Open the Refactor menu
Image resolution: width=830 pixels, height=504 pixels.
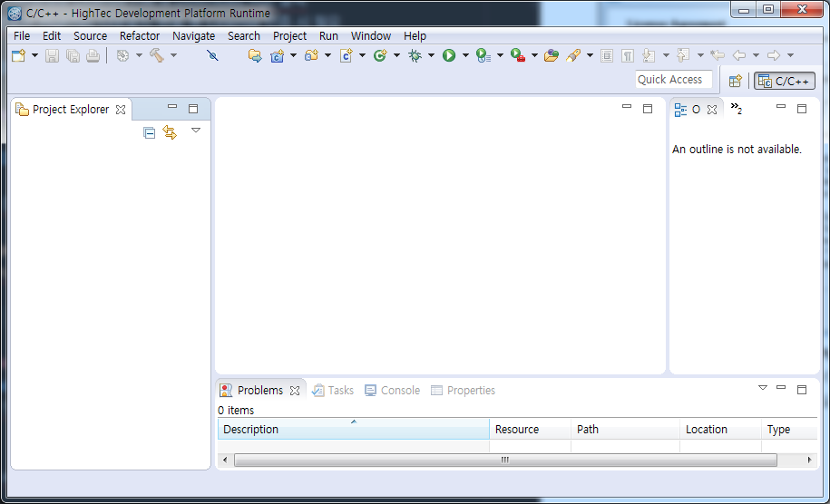click(140, 36)
